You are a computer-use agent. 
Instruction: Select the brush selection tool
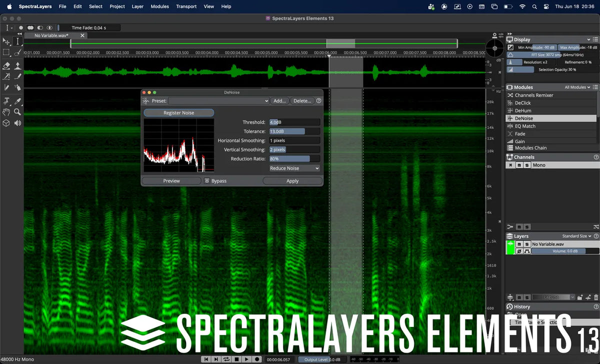pos(17,52)
